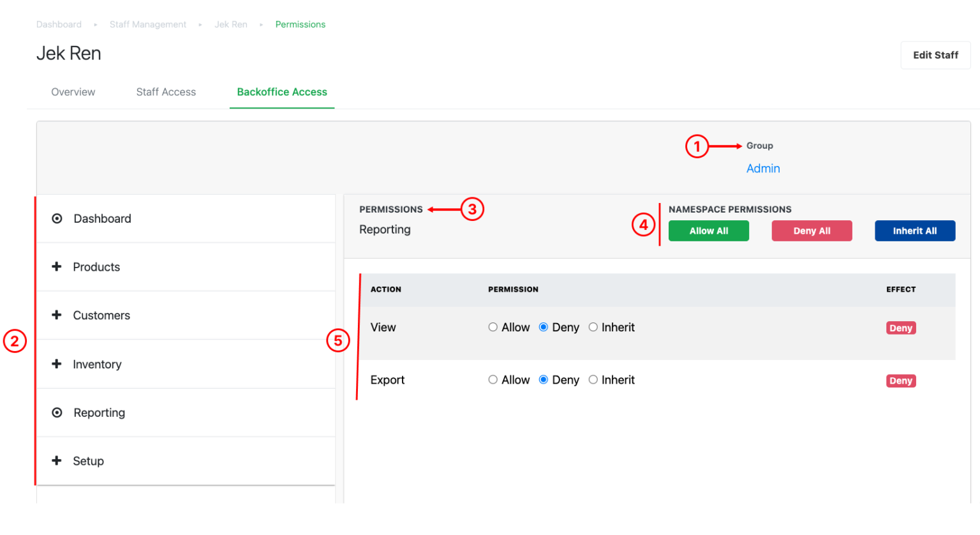This screenshot has width=980, height=535.
Task: Click the ACTION column header
Action: 386,289
